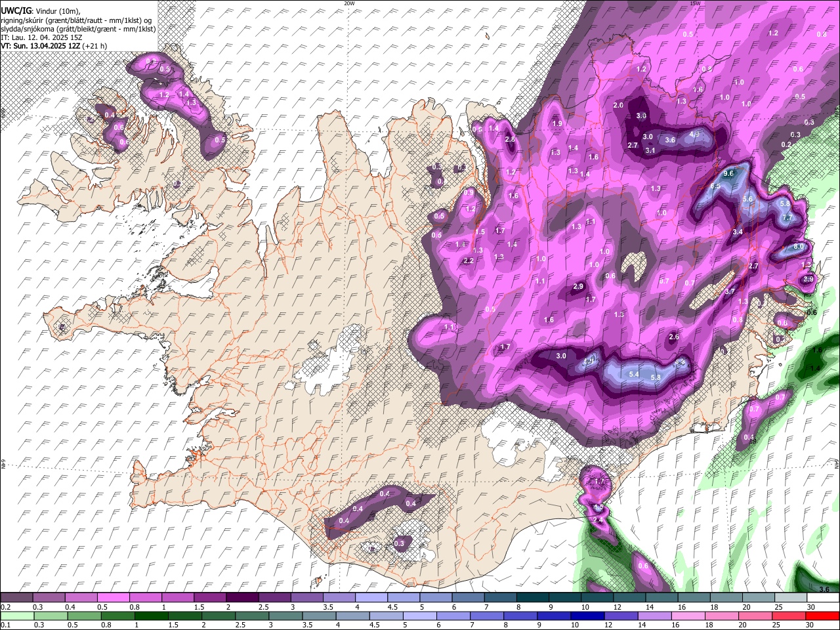840x630 pixels.
Task: Pick the bright pink snow swatch between 0.5 and 0.8
Action: tap(113, 598)
